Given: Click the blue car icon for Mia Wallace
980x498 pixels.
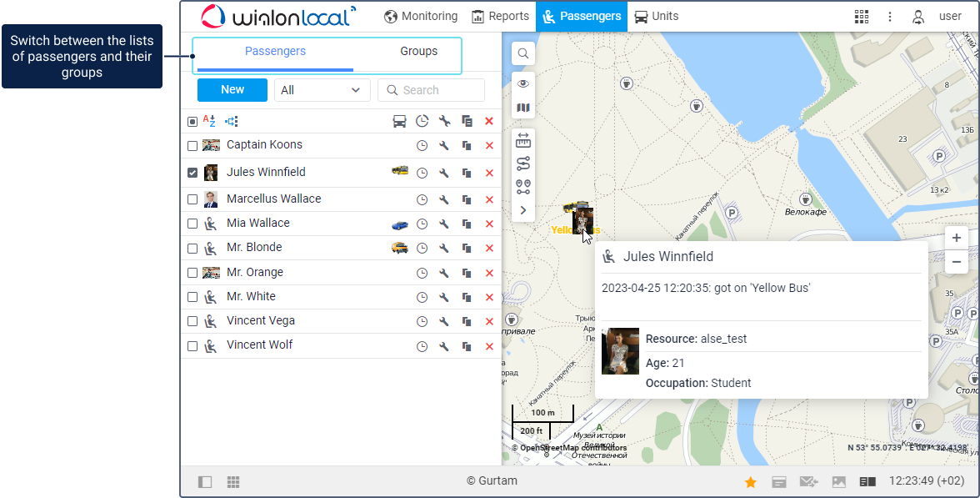Looking at the screenshot, I should pos(399,224).
